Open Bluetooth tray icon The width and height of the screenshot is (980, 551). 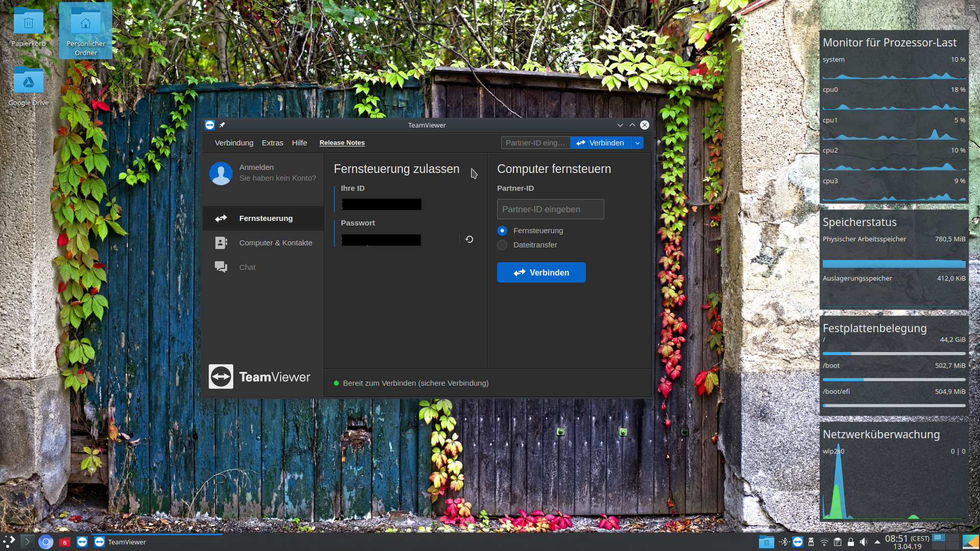coord(785,542)
